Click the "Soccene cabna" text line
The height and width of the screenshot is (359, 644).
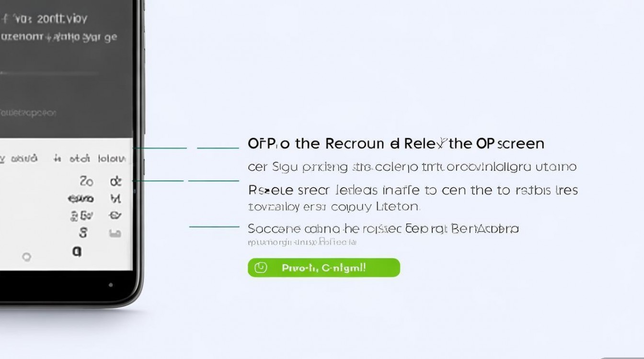(x=383, y=229)
